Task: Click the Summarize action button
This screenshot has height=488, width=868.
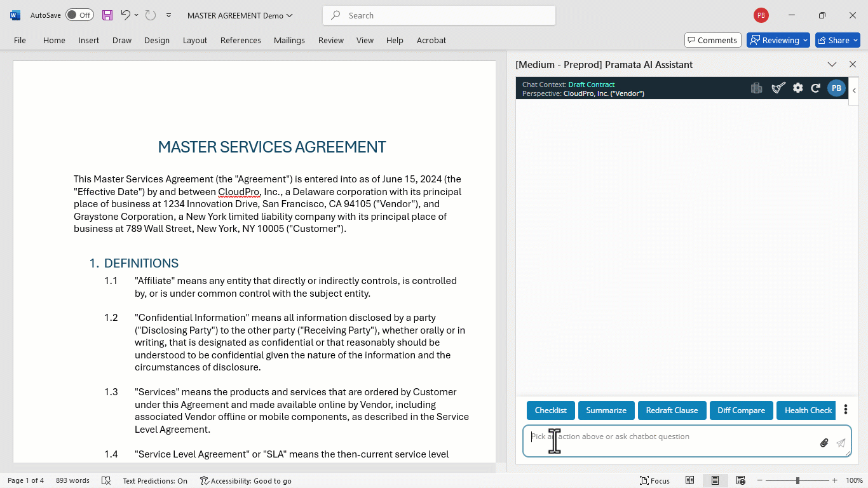Action: coord(606,410)
